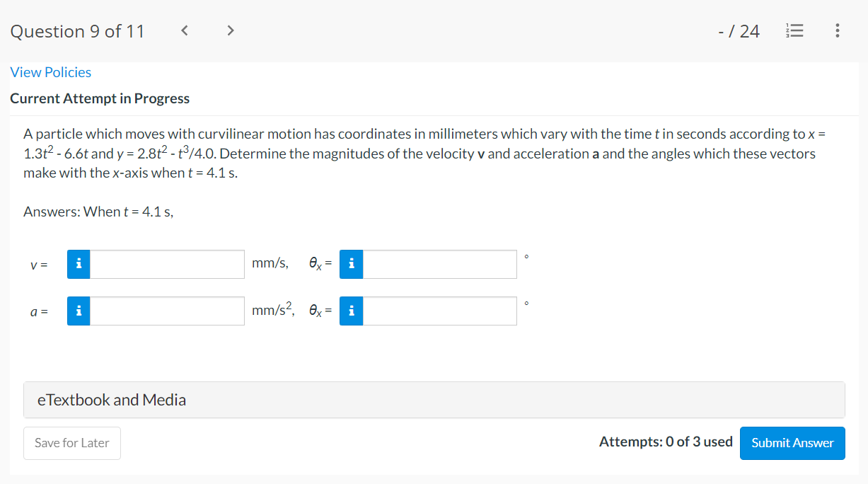Click the Attempts: 0 of 3 used text
868x484 pixels.
point(666,442)
